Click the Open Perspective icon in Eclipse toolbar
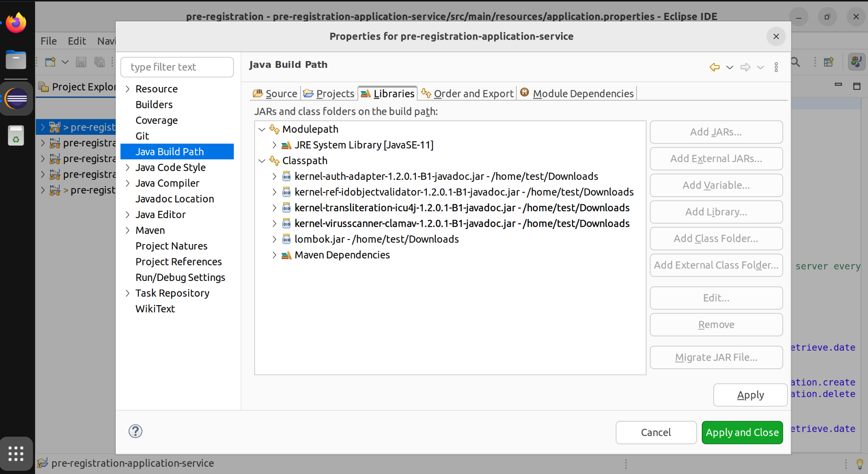This screenshot has height=474, width=868. (x=829, y=62)
